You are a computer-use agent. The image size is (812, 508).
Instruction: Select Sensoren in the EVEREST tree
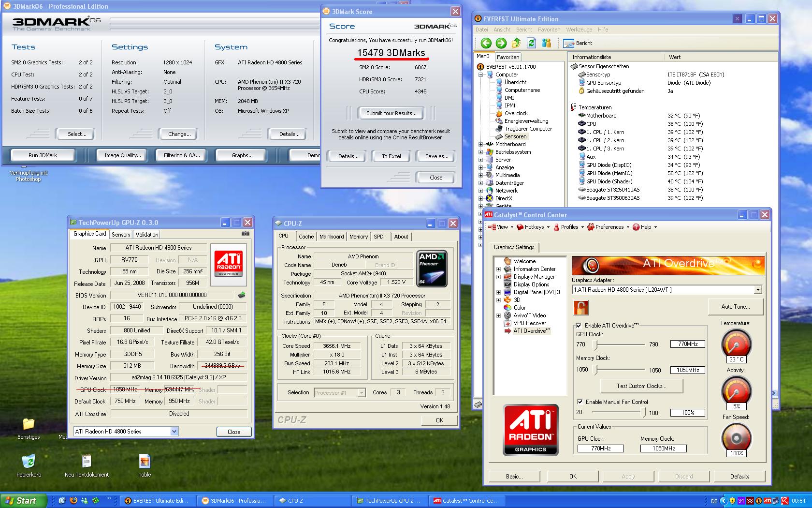pos(515,136)
